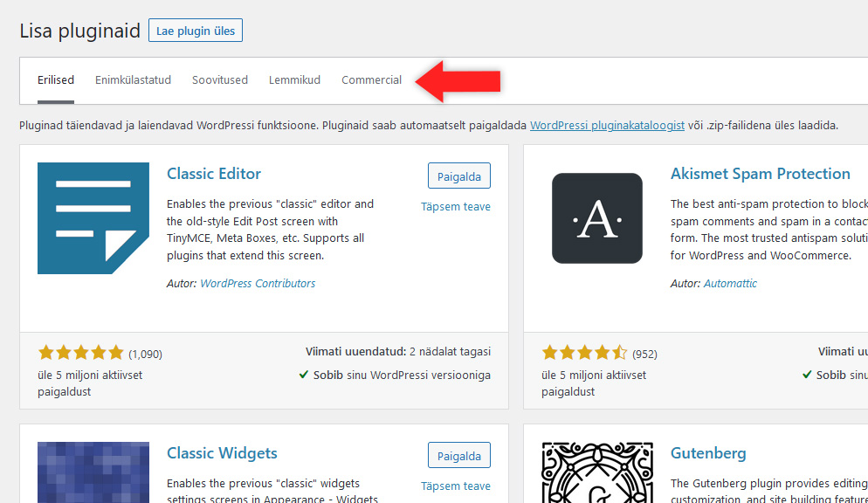Image resolution: width=868 pixels, height=503 pixels.
Task: Click the Automattic author link
Action: [x=730, y=284]
